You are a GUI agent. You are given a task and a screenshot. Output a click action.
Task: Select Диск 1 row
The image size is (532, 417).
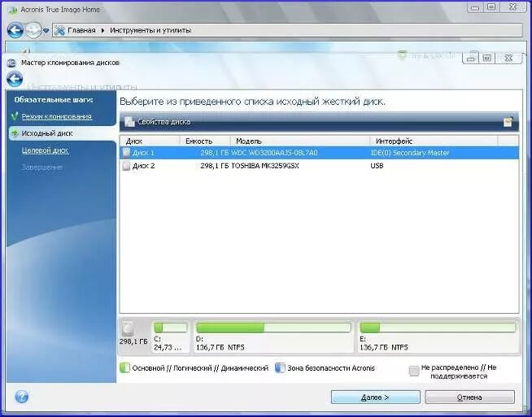[x=319, y=153]
